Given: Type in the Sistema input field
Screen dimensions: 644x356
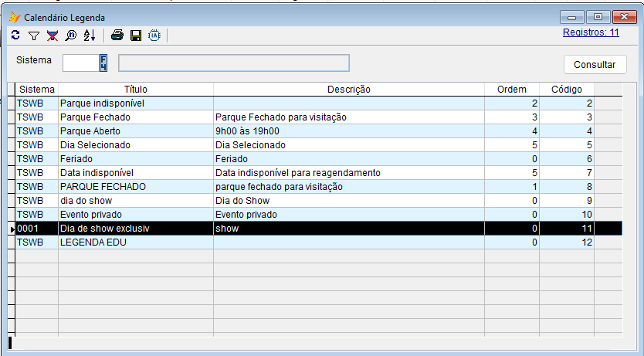Looking at the screenshot, I should (80, 63).
